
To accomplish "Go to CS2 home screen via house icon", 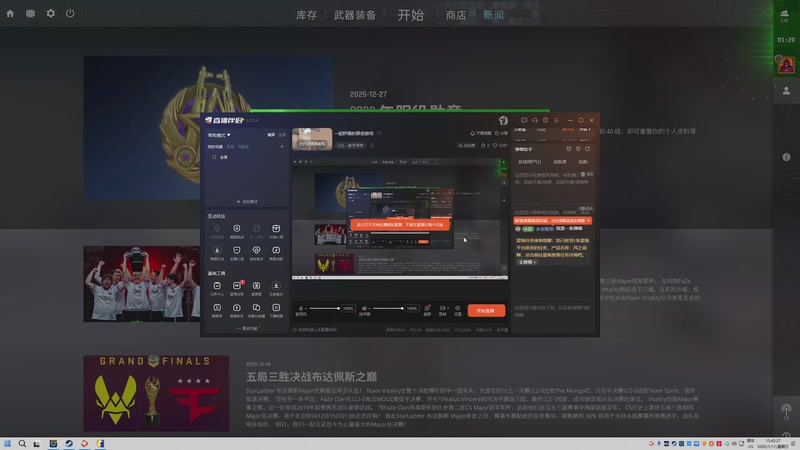I will 10,14.
